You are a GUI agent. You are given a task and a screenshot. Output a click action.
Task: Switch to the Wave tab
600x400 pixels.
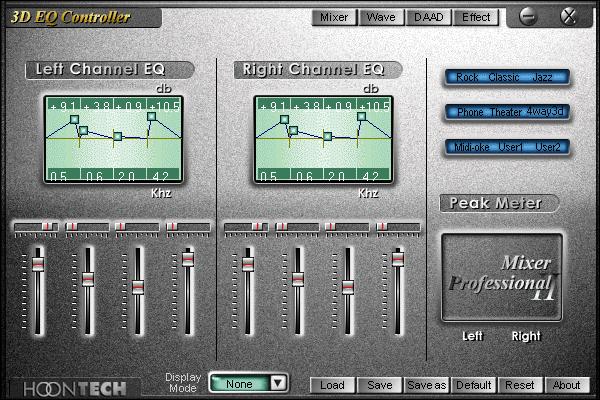tap(381, 18)
